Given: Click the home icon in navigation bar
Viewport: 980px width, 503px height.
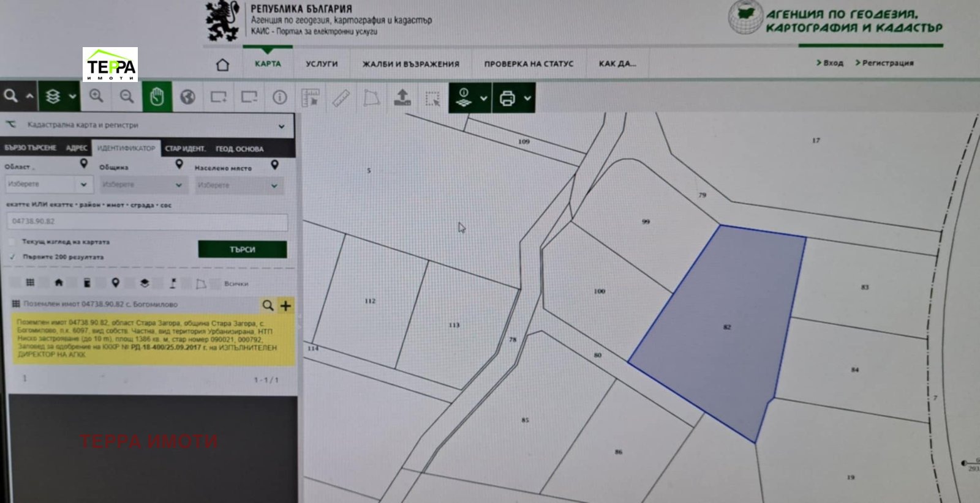Looking at the screenshot, I should click(223, 64).
